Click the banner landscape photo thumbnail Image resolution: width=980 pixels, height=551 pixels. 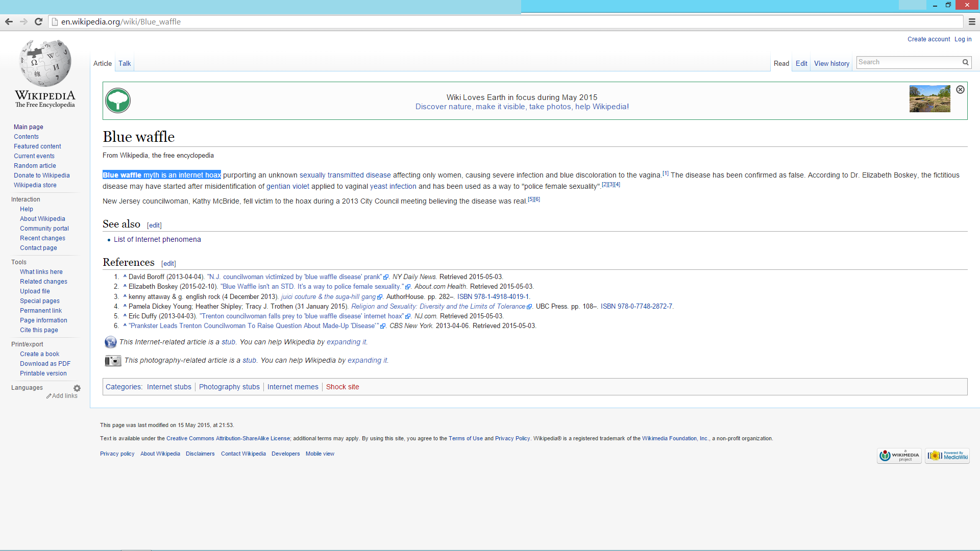[x=929, y=99]
